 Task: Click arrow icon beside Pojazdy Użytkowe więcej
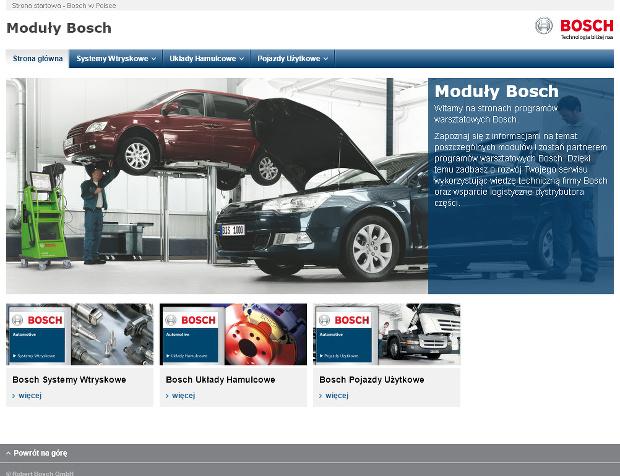(x=321, y=396)
